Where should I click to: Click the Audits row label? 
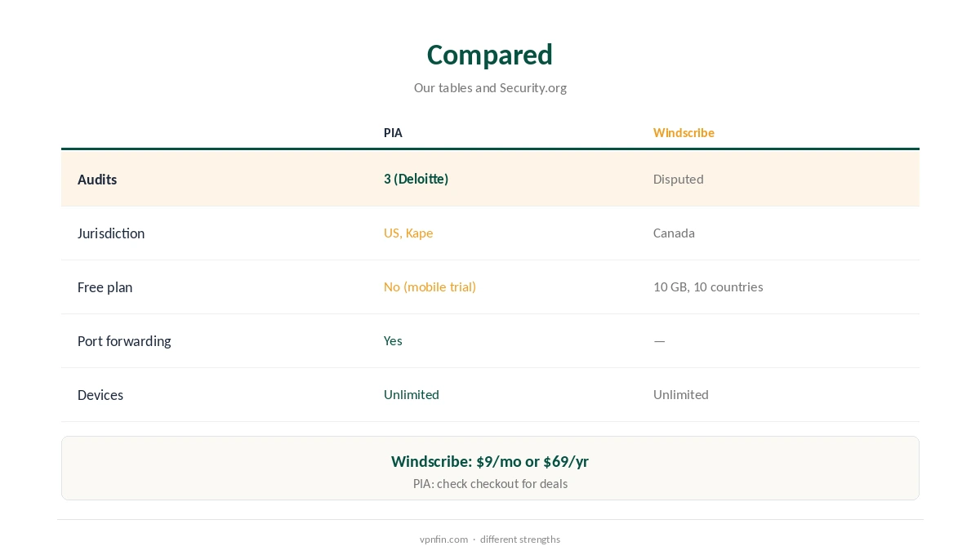[97, 180]
